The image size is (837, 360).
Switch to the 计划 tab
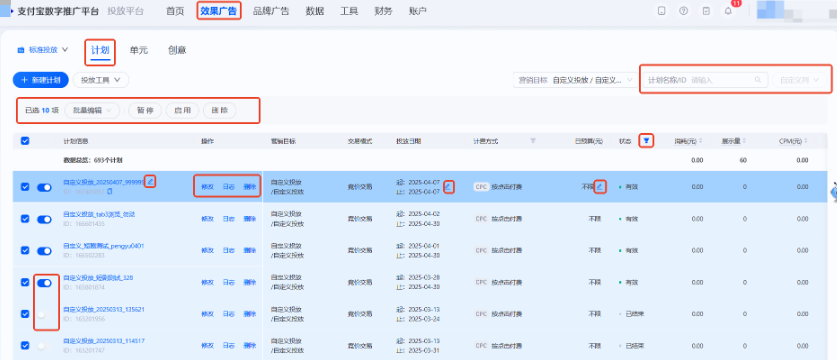pyautogui.click(x=100, y=51)
